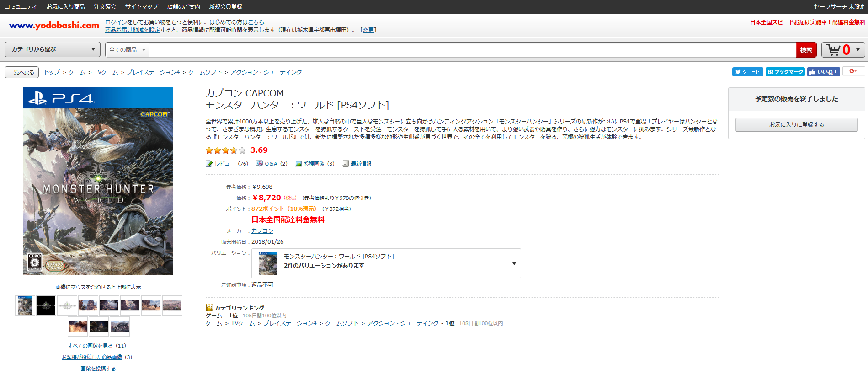The width and height of the screenshot is (868, 380).
Task: Click the ￥8,720 price text
Action: [x=266, y=198]
